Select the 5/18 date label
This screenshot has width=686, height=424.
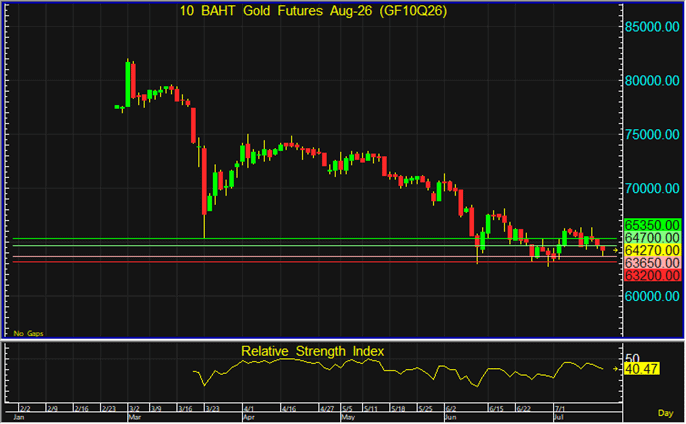click(398, 409)
